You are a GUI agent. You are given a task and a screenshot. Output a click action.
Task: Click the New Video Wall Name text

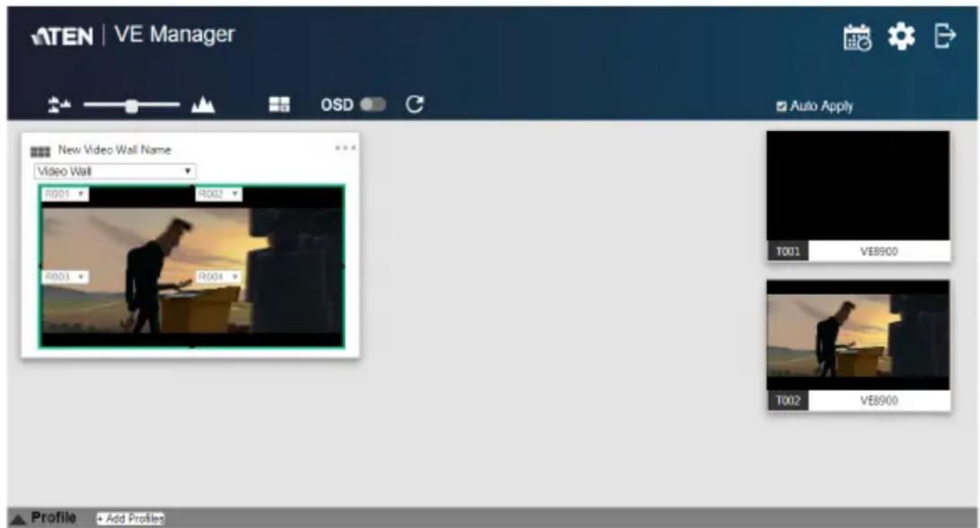115,150
